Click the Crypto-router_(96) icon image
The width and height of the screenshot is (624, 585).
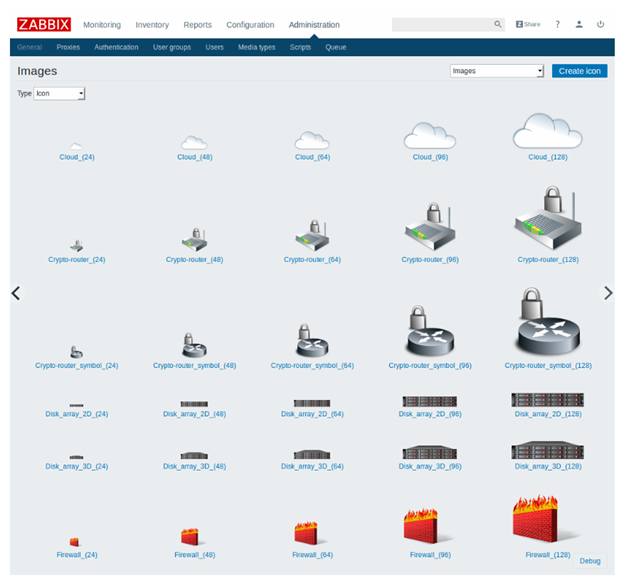(430, 226)
